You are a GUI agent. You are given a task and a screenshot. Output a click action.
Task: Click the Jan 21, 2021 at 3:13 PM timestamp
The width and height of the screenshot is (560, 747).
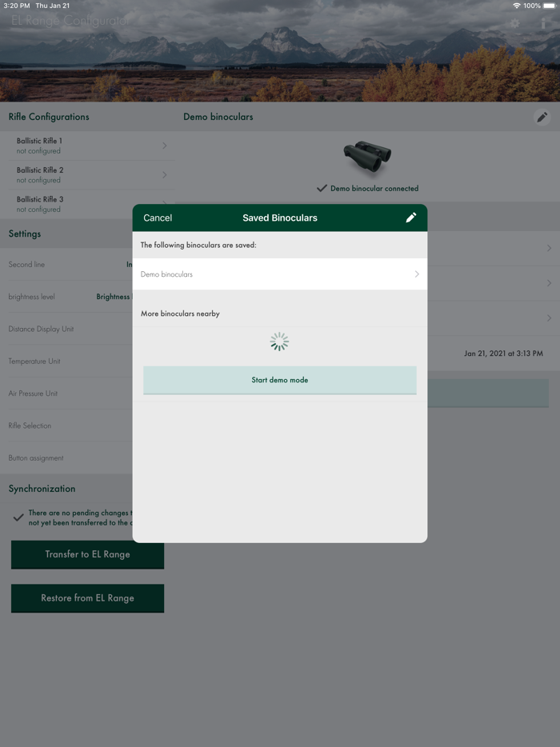(503, 354)
